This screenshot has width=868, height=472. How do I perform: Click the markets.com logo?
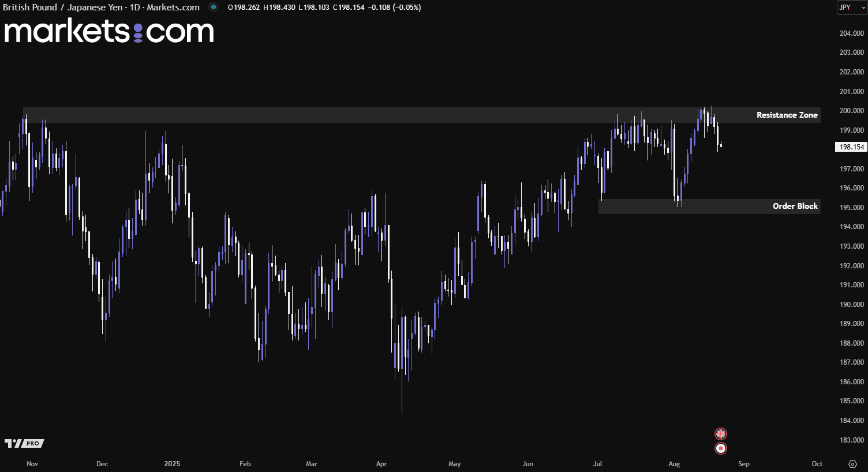(109, 31)
